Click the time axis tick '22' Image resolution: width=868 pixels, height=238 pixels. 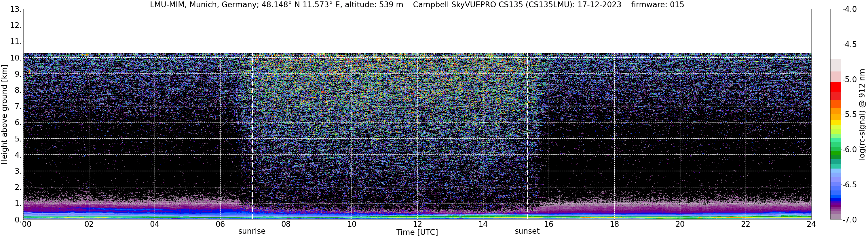pos(746,224)
